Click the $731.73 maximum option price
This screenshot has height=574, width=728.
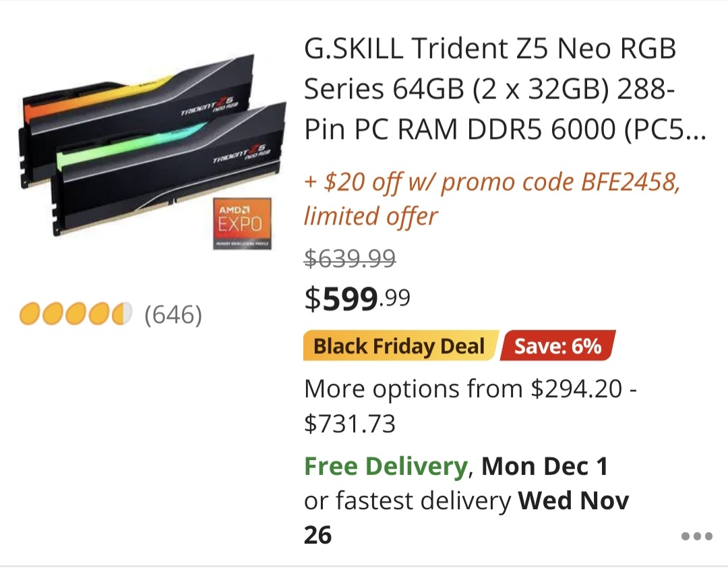(x=350, y=424)
